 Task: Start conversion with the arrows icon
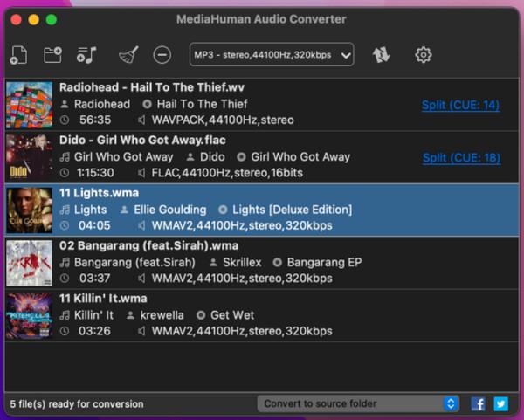[381, 55]
